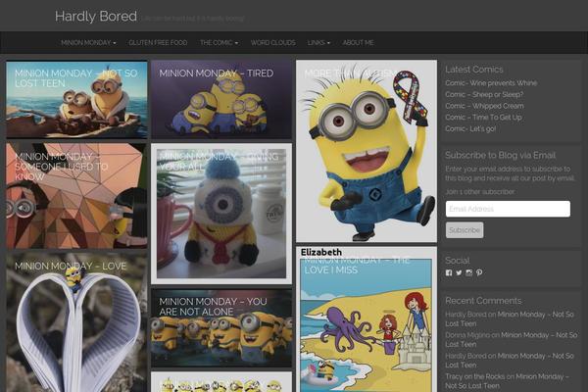The width and height of the screenshot is (588, 392).
Task: Expand The Comic dropdown menu
Action: pyautogui.click(x=219, y=43)
